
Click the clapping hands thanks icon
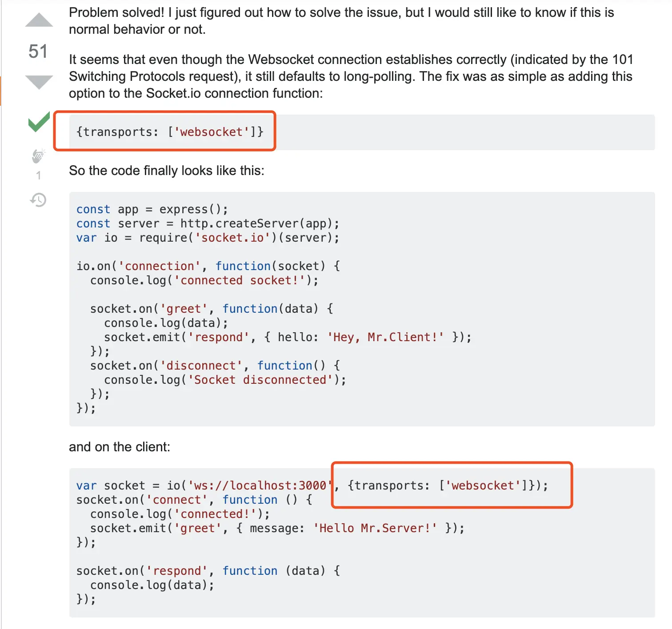39,155
